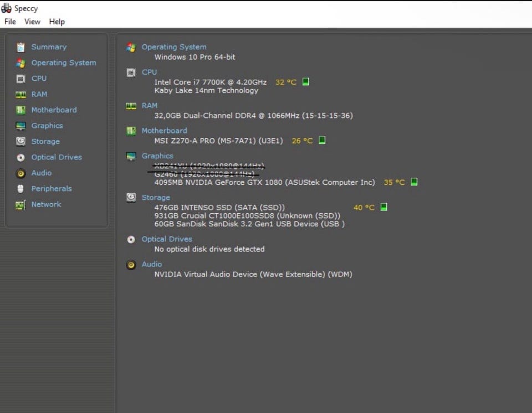This screenshot has height=413, width=532.
Task: Click the MSI Z270-A PRO motherboard line
Action: coord(218,141)
